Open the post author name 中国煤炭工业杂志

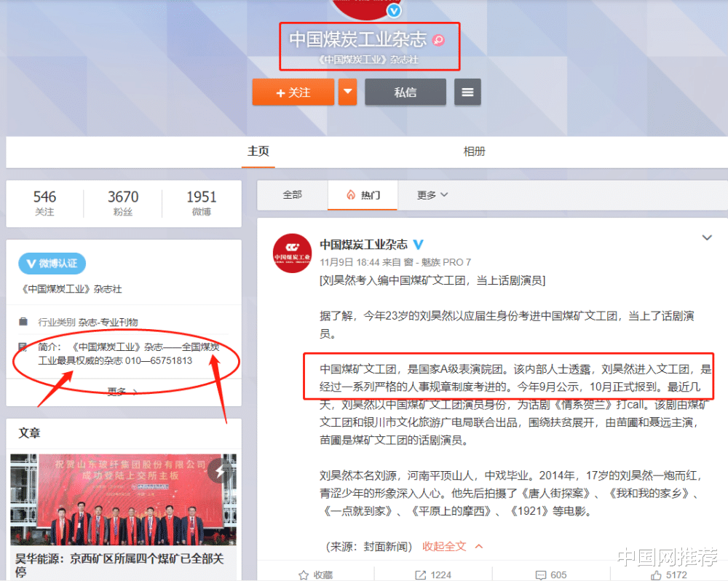point(363,245)
